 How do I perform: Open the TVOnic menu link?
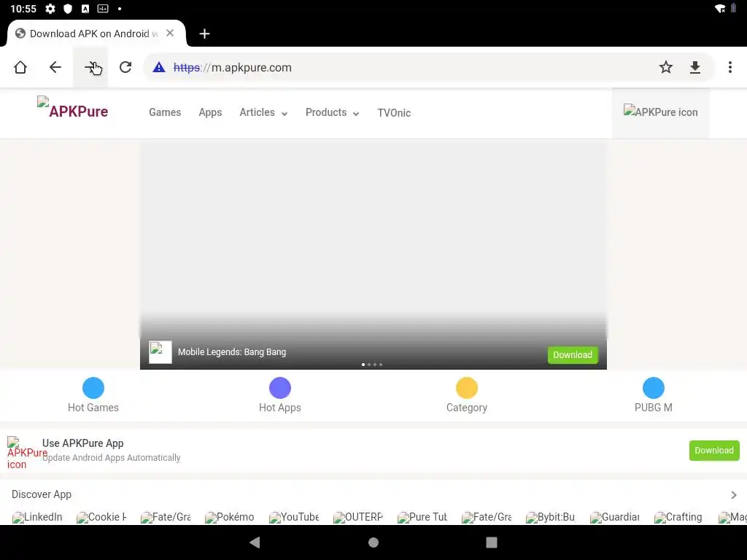tap(394, 113)
